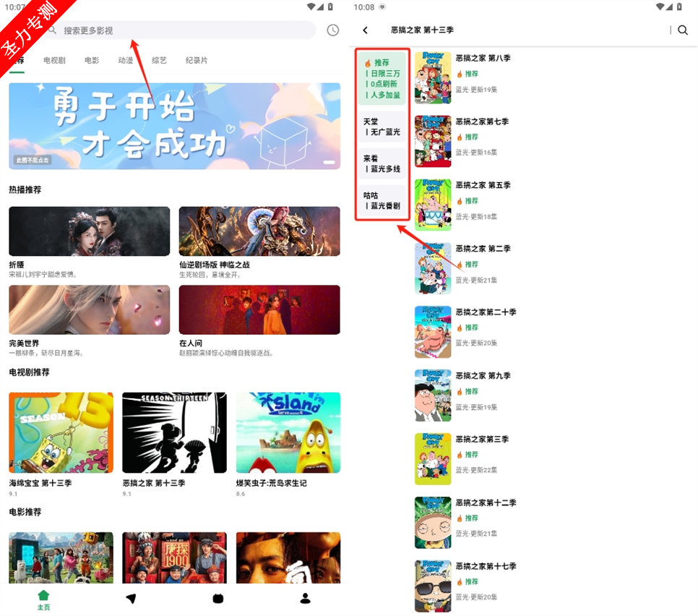Click the title 恶搞之家 第二季
Viewport: 698px width, 616px height.
coord(483,249)
